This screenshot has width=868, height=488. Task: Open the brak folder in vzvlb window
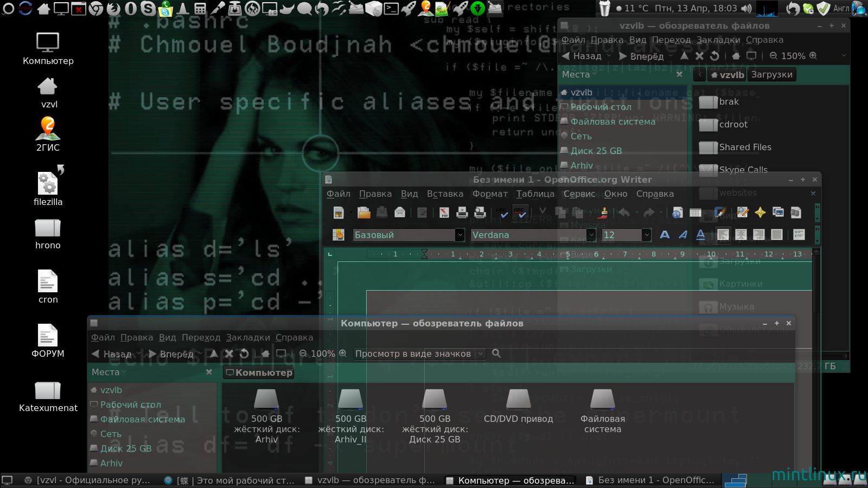(x=719, y=102)
